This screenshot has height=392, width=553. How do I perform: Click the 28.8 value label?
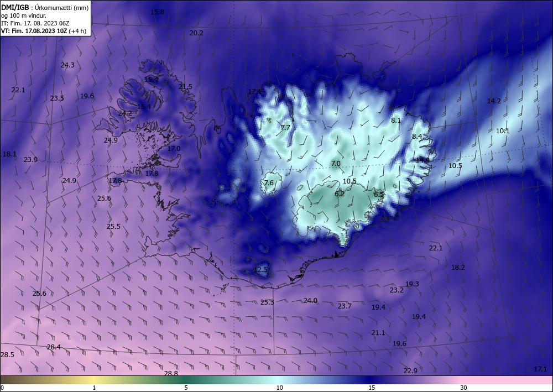(x=171, y=373)
